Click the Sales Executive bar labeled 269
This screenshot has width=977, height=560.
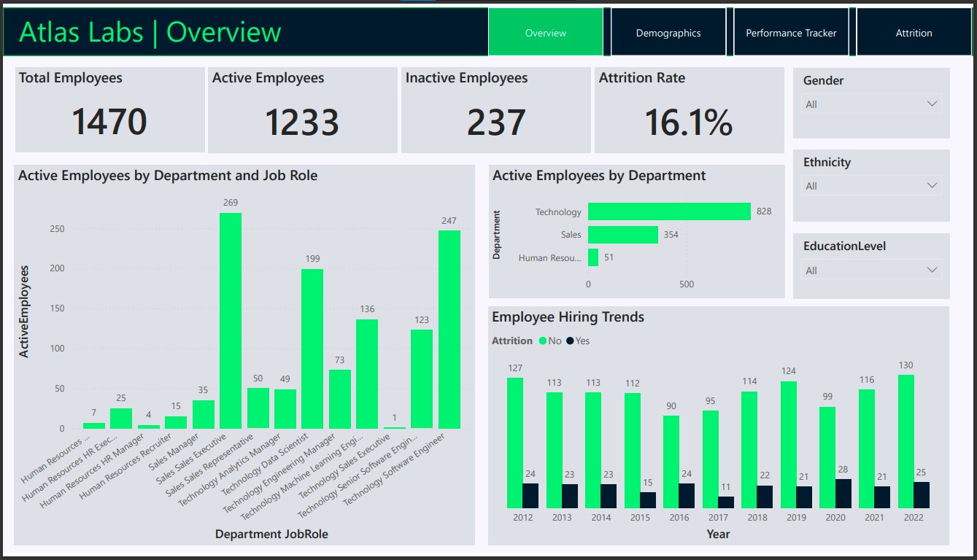point(231,321)
